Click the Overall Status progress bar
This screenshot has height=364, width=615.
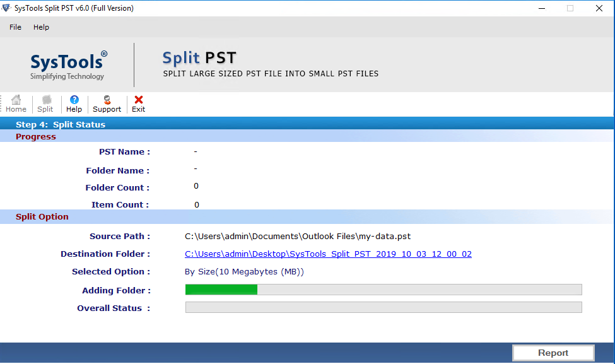point(384,307)
